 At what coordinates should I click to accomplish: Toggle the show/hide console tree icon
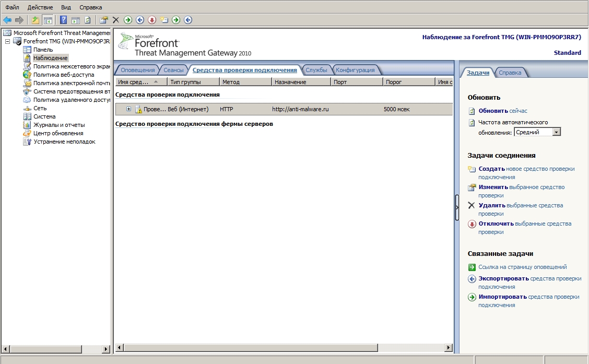coord(48,20)
